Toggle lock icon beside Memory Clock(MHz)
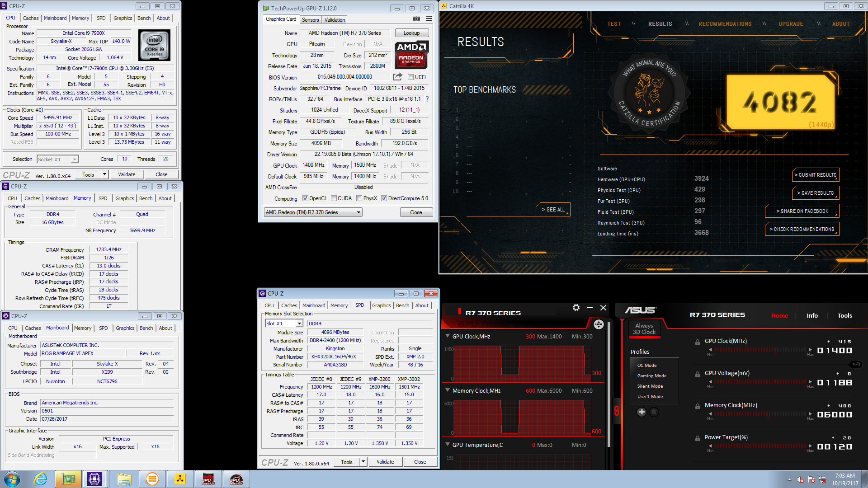The width and height of the screenshot is (868, 488). pos(698,406)
